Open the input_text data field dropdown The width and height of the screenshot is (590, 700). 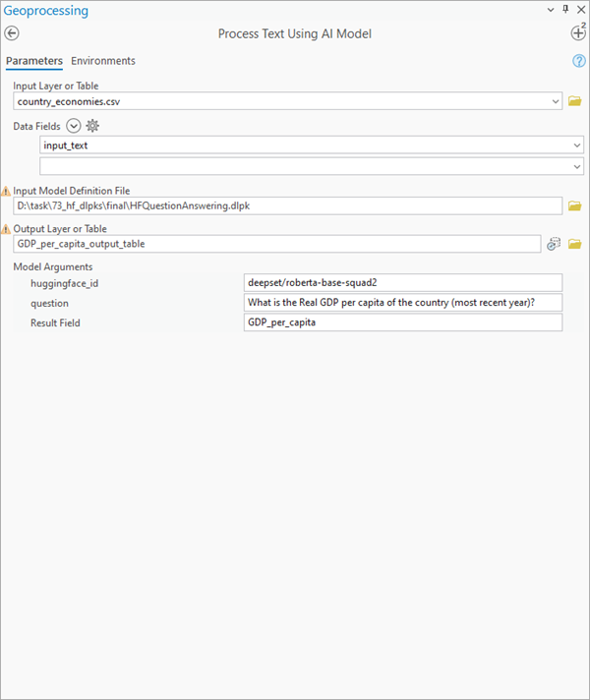tap(575, 146)
